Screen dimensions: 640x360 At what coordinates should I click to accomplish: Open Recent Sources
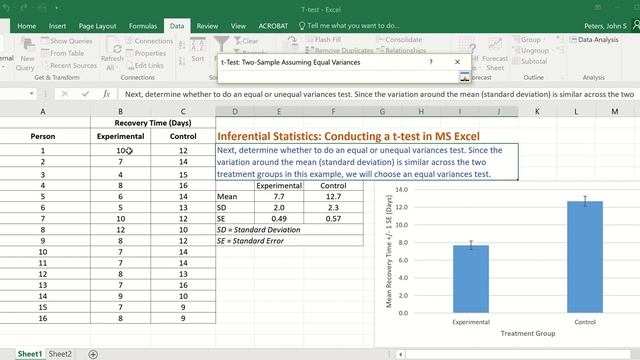click(69, 65)
